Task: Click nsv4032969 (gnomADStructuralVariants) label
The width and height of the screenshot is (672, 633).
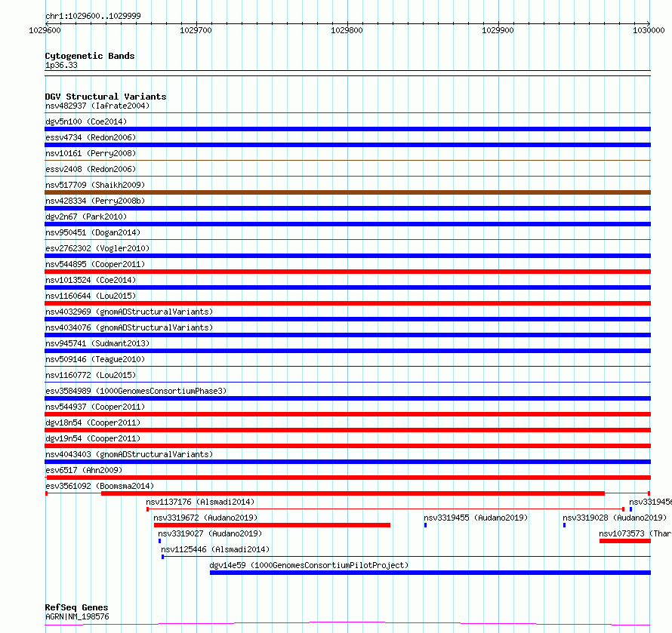Action: click(x=129, y=312)
